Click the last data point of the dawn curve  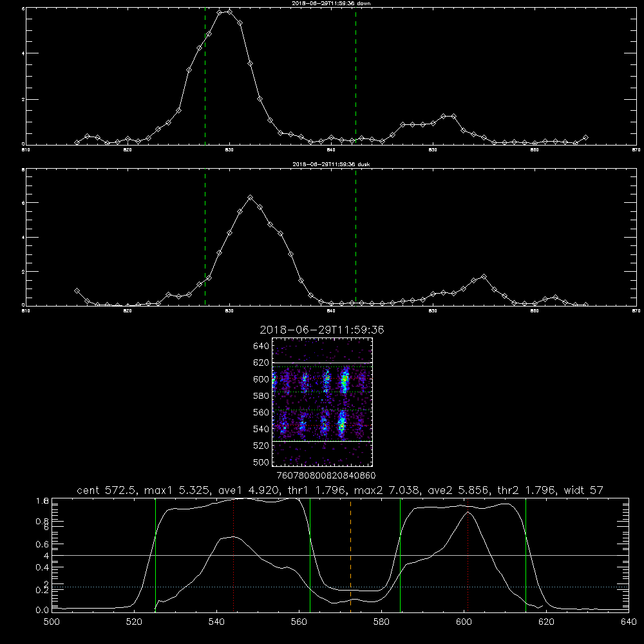(x=585, y=138)
